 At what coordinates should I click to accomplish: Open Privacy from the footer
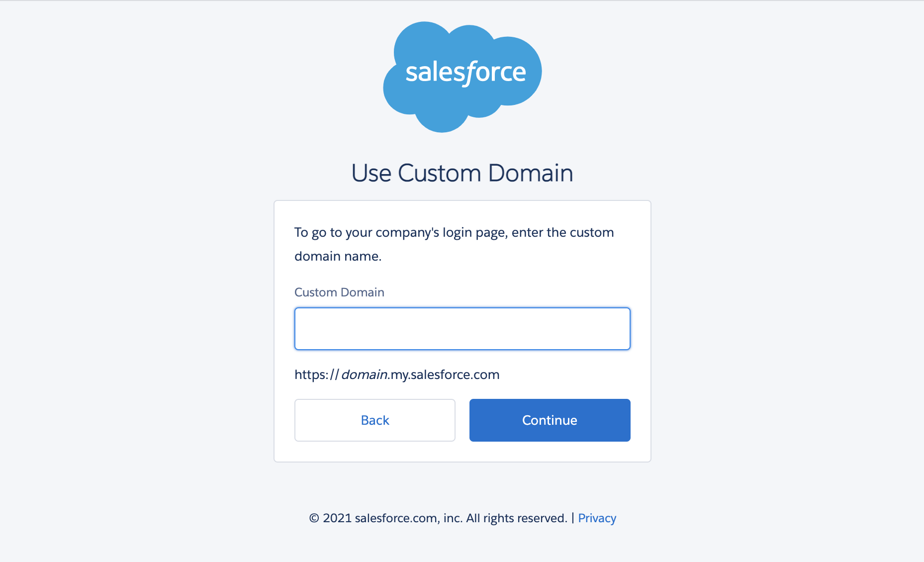tap(597, 518)
